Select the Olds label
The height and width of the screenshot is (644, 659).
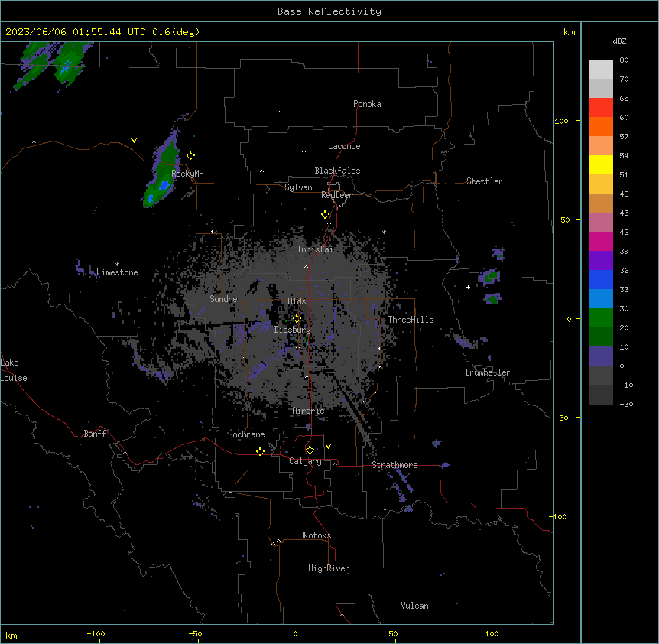coord(297,301)
